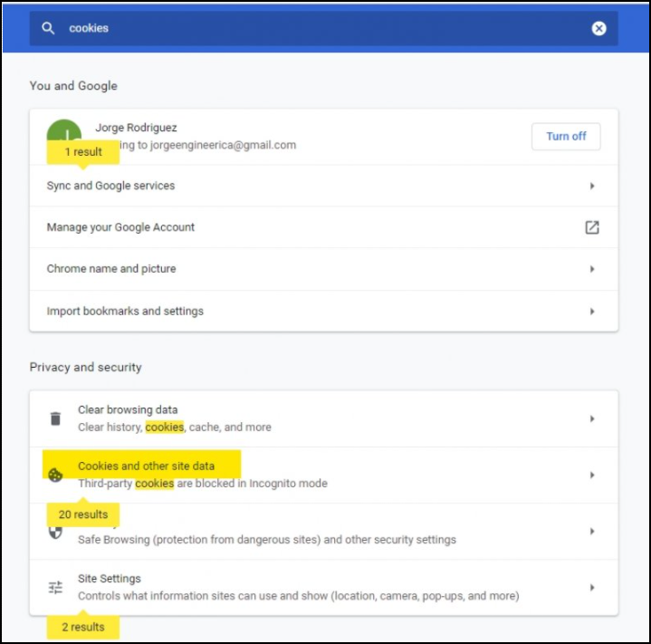Click the search magnifier icon
Image resolution: width=651 pixels, height=644 pixels.
[x=48, y=28]
